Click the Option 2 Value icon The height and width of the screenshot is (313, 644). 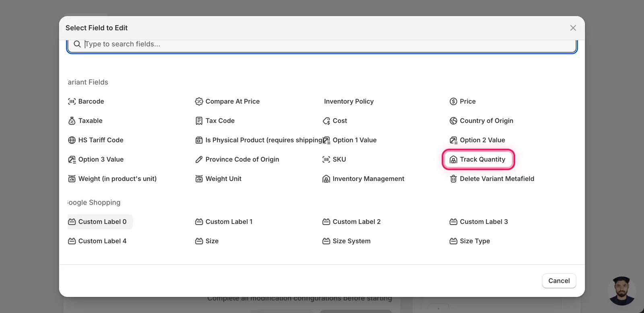point(453,140)
